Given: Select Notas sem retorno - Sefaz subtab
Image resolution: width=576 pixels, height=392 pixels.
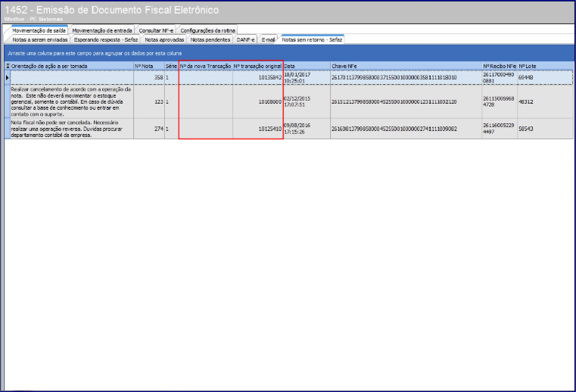Looking at the screenshot, I should 312,39.
